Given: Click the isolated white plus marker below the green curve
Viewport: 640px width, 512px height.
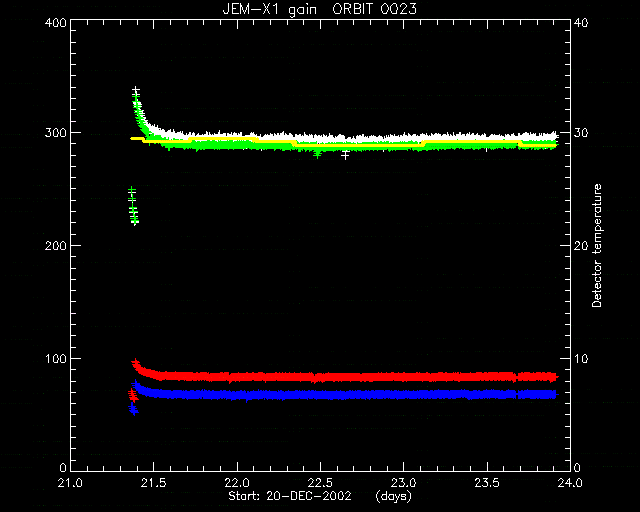Looking at the screenshot, I should coord(345,155).
